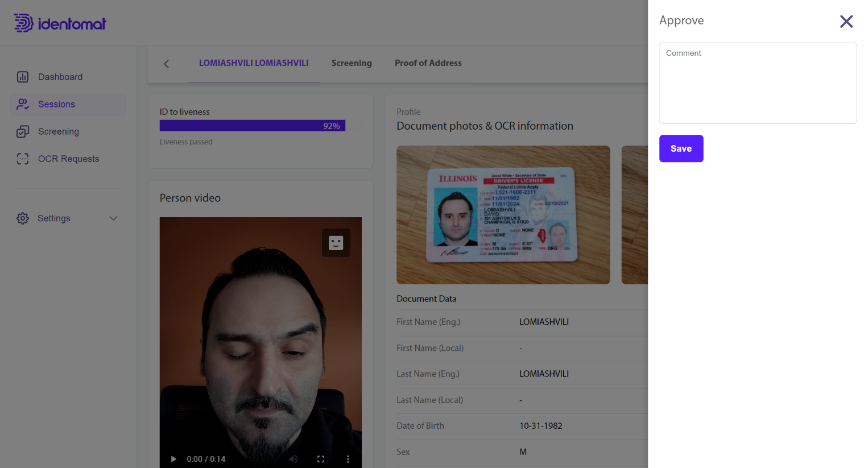
Task: Click the Last Name (Local) label
Action: click(429, 400)
